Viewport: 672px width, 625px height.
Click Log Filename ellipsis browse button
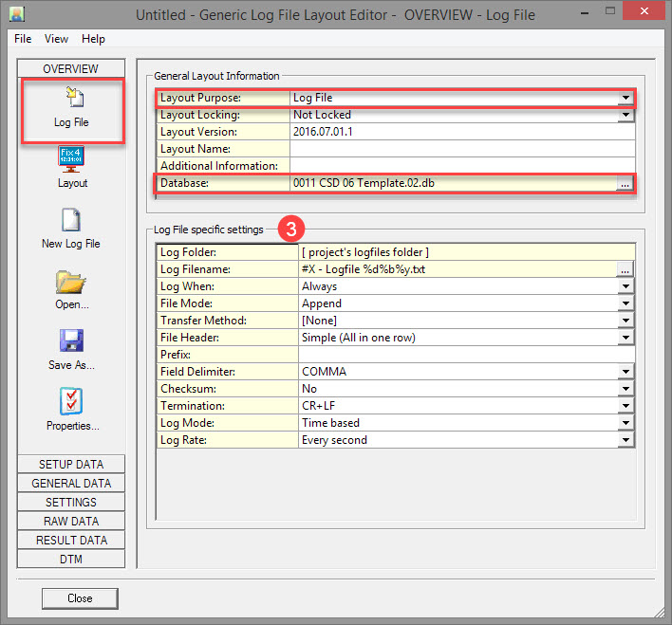pyautogui.click(x=625, y=269)
